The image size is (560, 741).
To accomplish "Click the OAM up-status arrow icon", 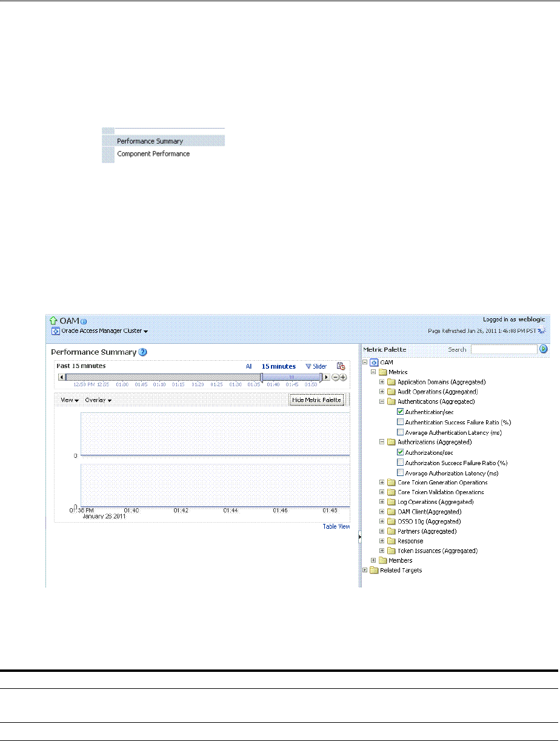I will tap(53, 320).
